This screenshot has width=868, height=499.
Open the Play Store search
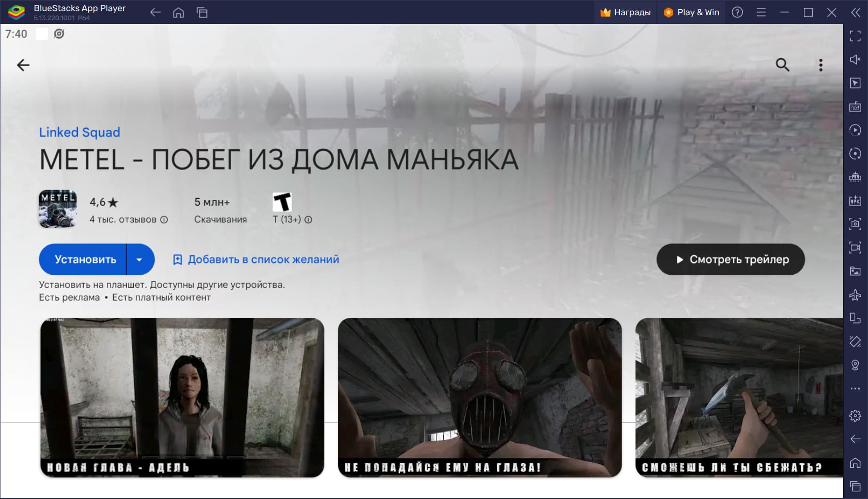click(x=782, y=65)
